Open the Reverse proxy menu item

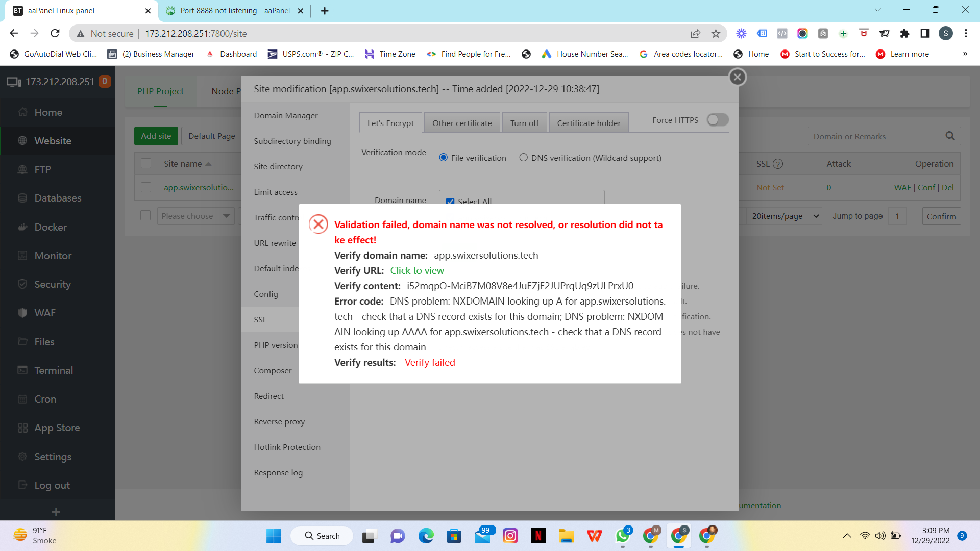point(279,421)
